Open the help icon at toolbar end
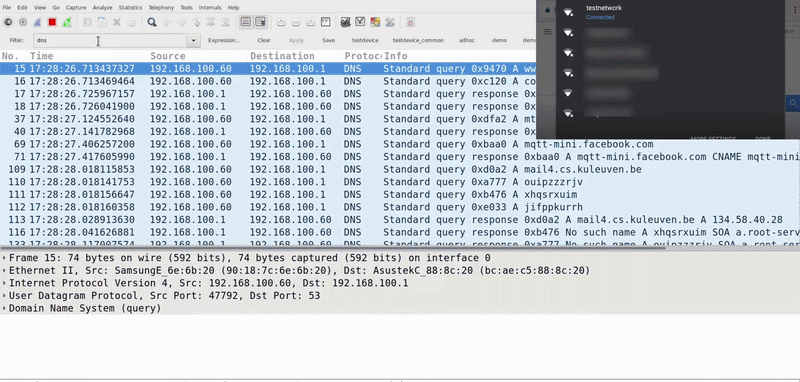Image resolution: width=800 pixels, height=382 pixels. click(x=411, y=22)
